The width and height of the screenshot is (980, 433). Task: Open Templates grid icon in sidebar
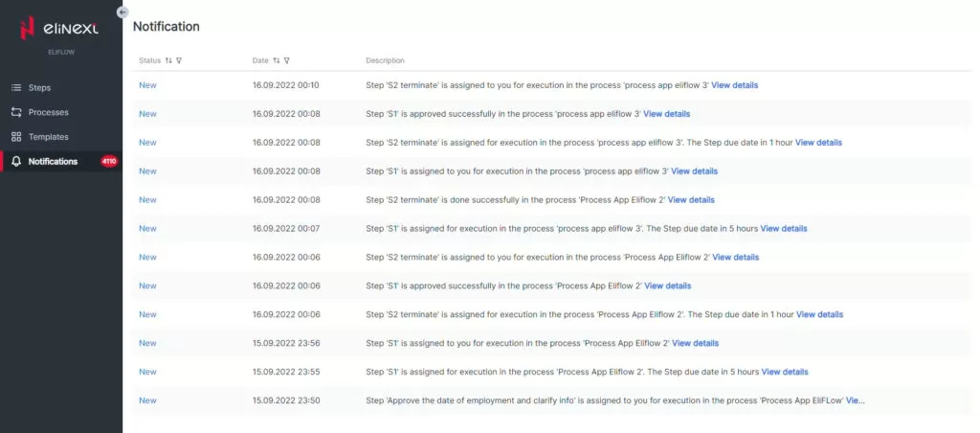[x=16, y=136]
